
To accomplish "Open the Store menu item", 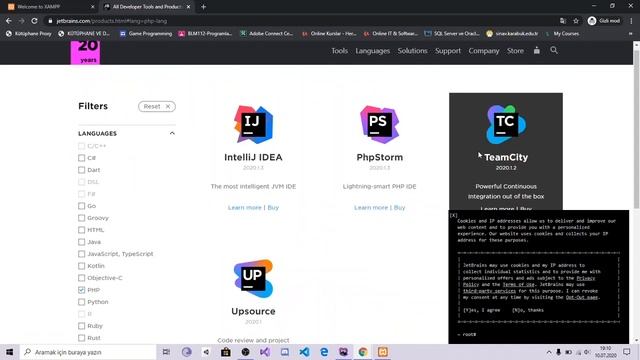I will (515, 51).
